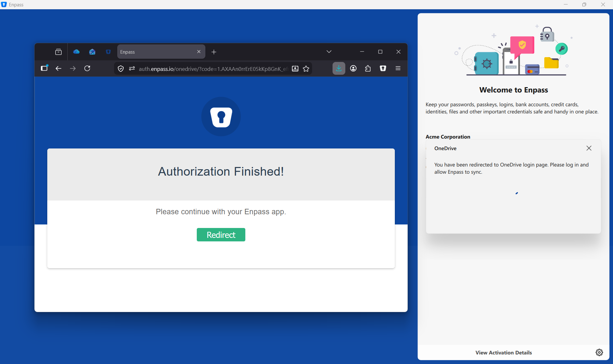The height and width of the screenshot is (364, 613).
Task: Click the Authorization Finished! heading
Action: tap(221, 171)
